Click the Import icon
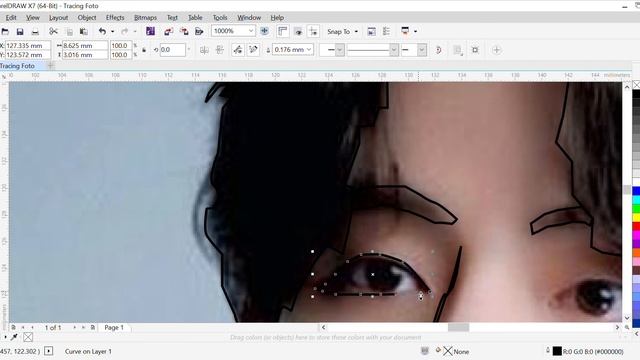The height and width of the screenshot is (360, 640). click(168, 31)
